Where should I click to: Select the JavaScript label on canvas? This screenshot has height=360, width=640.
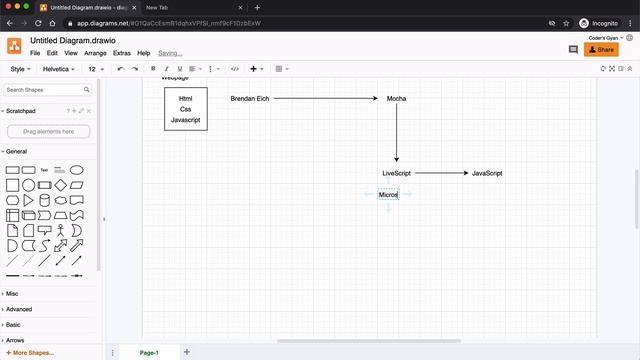point(487,173)
